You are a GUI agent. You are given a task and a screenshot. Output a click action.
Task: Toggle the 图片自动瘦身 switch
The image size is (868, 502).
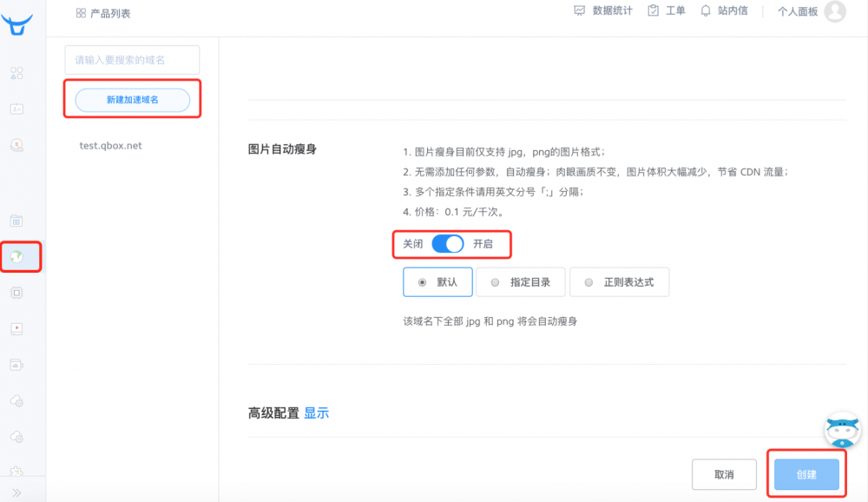coord(447,244)
